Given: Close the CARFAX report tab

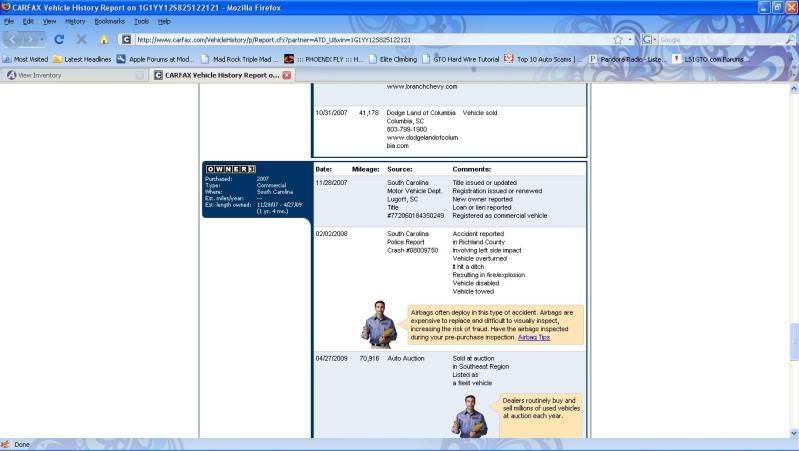Looking at the screenshot, I should tap(287, 75).
